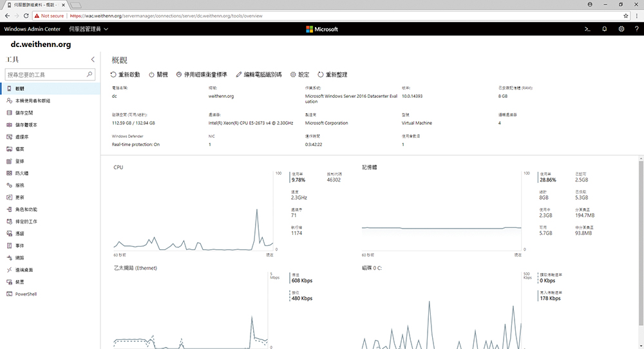The image size is (644, 349).
Task: Open the 處理序 processes tool
Action: pyautogui.click(x=50, y=137)
